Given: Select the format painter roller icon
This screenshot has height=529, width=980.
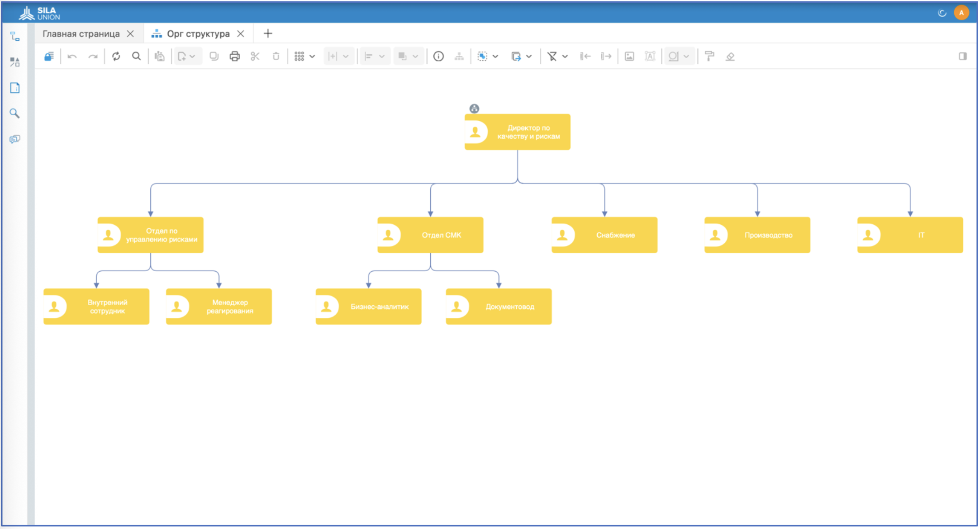Looking at the screenshot, I should point(709,57).
